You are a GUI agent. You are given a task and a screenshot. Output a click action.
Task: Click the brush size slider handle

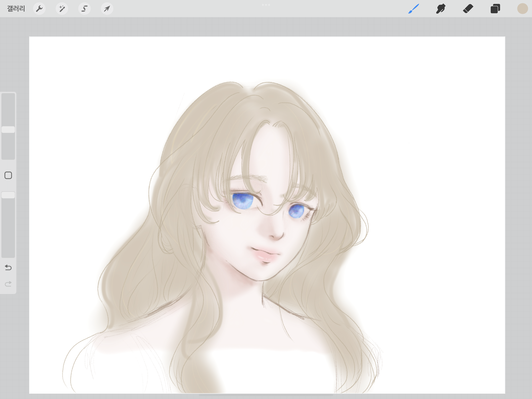pyautogui.click(x=8, y=130)
